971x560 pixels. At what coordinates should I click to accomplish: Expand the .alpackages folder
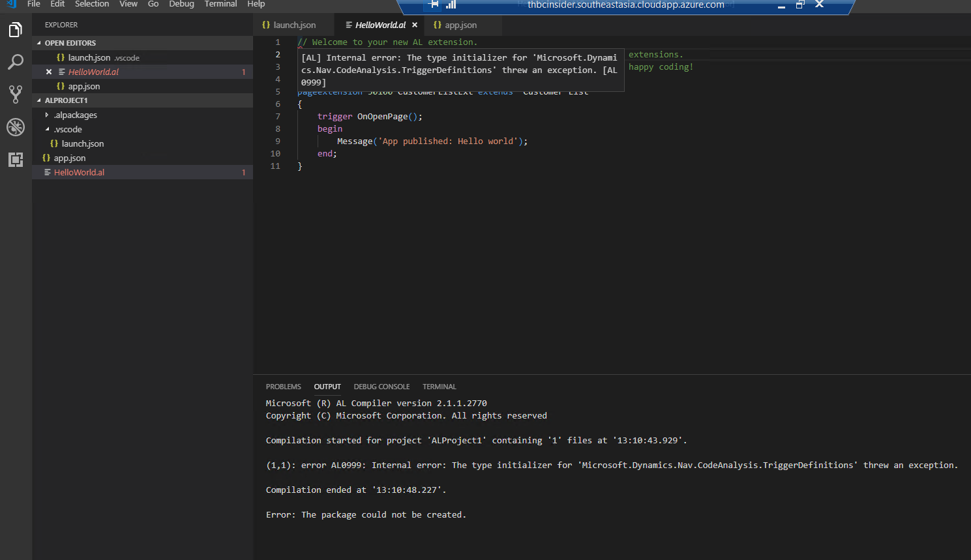pyautogui.click(x=46, y=115)
